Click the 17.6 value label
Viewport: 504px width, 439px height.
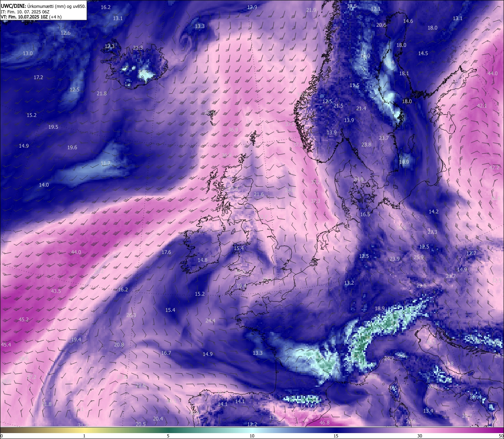[166, 252]
